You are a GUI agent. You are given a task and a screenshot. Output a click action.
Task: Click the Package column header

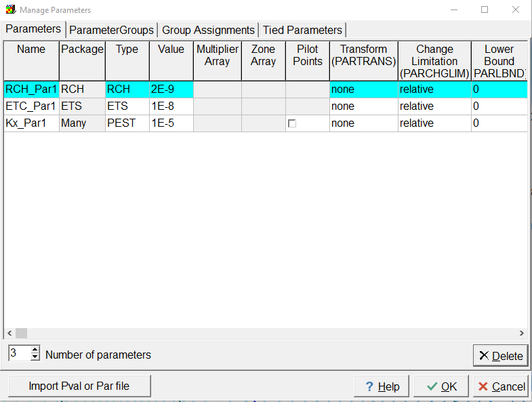(x=83, y=61)
